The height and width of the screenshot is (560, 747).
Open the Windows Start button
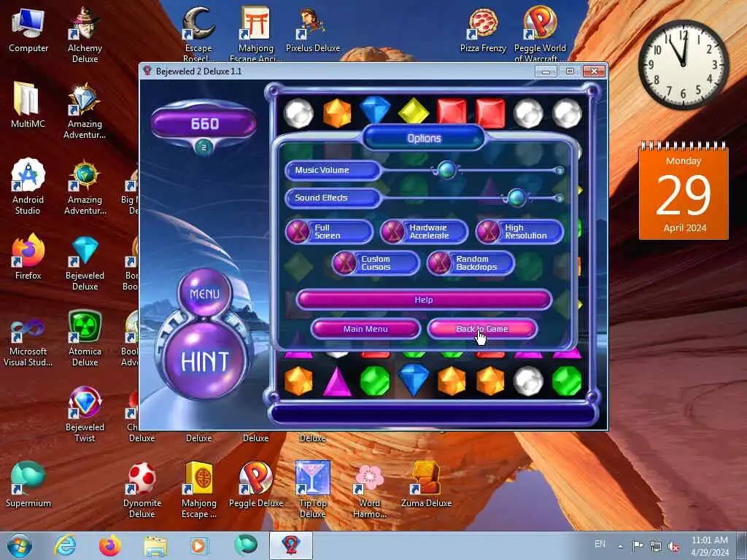[x=19, y=545]
